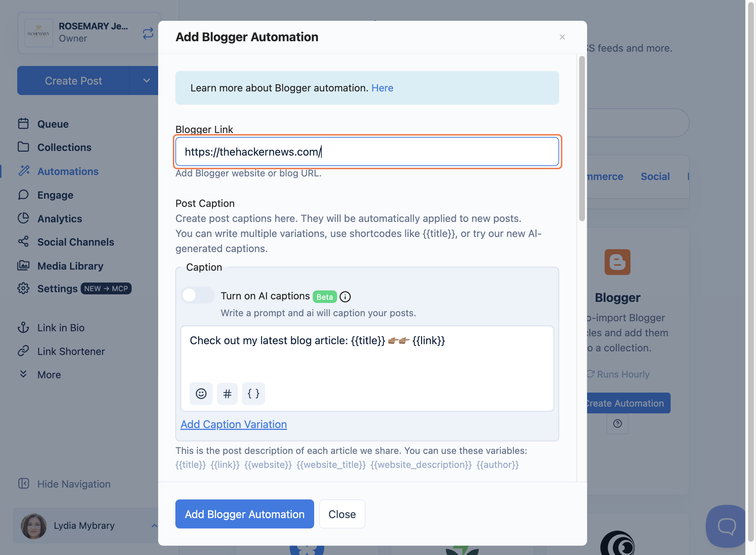This screenshot has width=756, height=555.
Task: Open the emoji picker in caption box
Action: click(201, 394)
